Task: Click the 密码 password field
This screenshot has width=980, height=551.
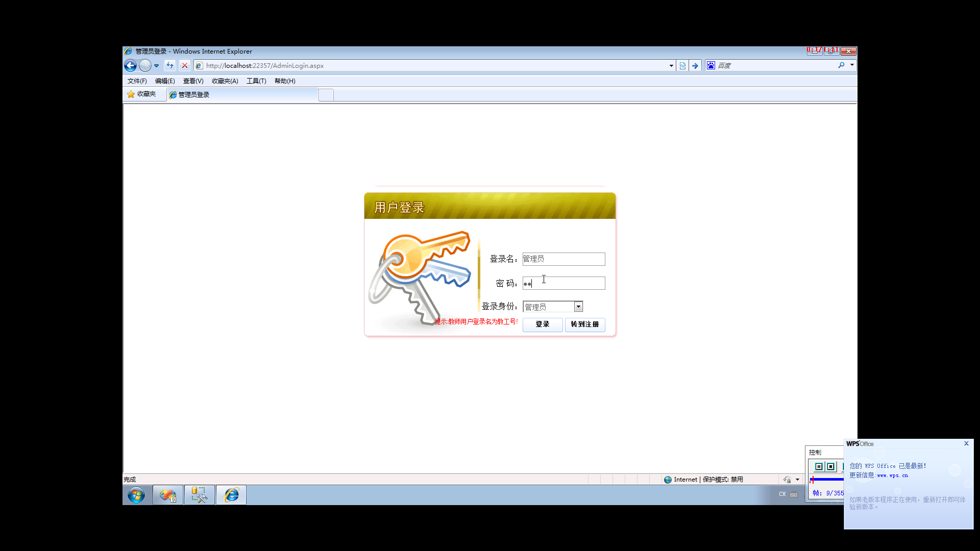Action: coord(563,283)
